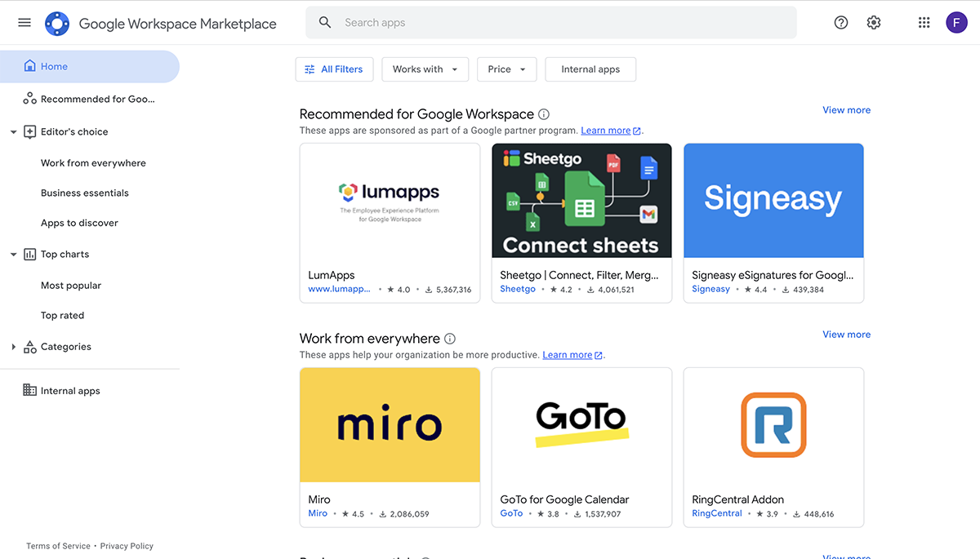The image size is (980, 559).
Task: Click the Recommended for Google Workspace heading
Action: click(416, 114)
